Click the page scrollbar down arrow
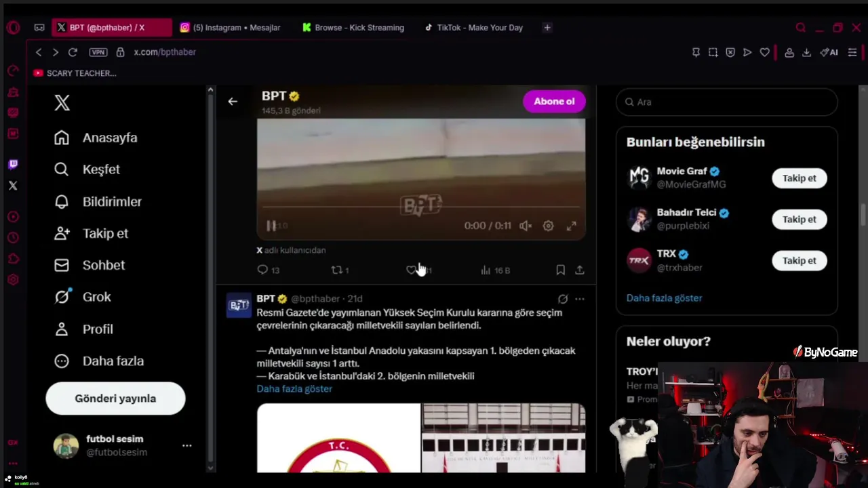This screenshot has height=488, width=868. (x=210, y=468)
